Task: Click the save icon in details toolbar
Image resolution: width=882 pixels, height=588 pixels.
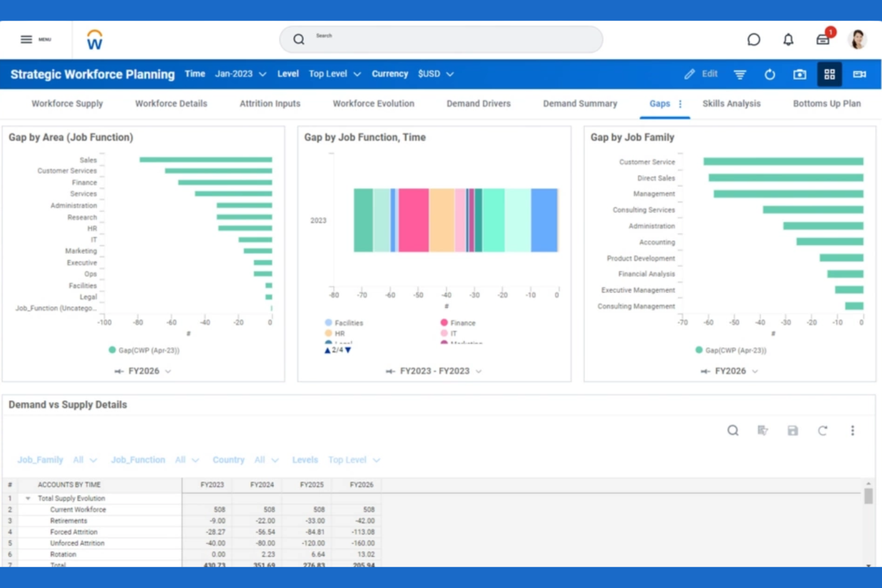Action: (792, 430)
